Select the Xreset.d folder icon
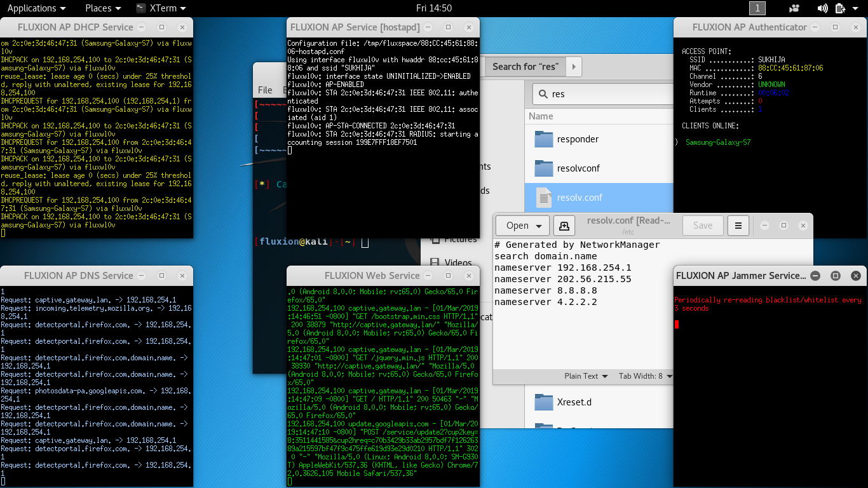 pos(544,402)
